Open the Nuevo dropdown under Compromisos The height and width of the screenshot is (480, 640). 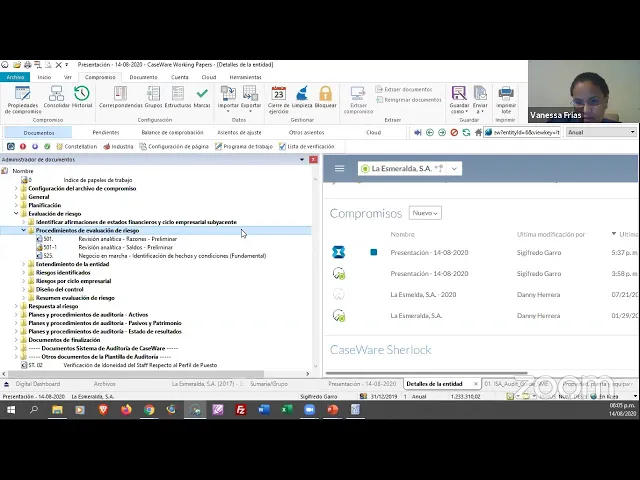tap(425, 213)
